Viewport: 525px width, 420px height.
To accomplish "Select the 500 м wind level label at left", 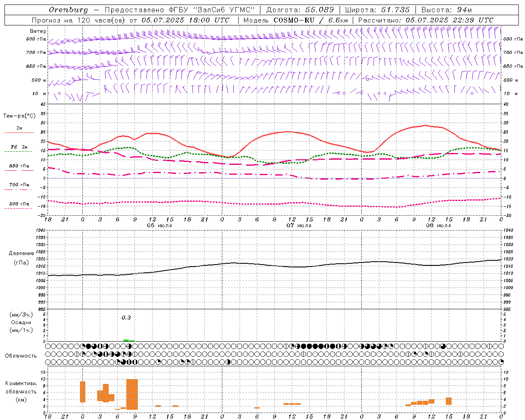I will [39, 80].
